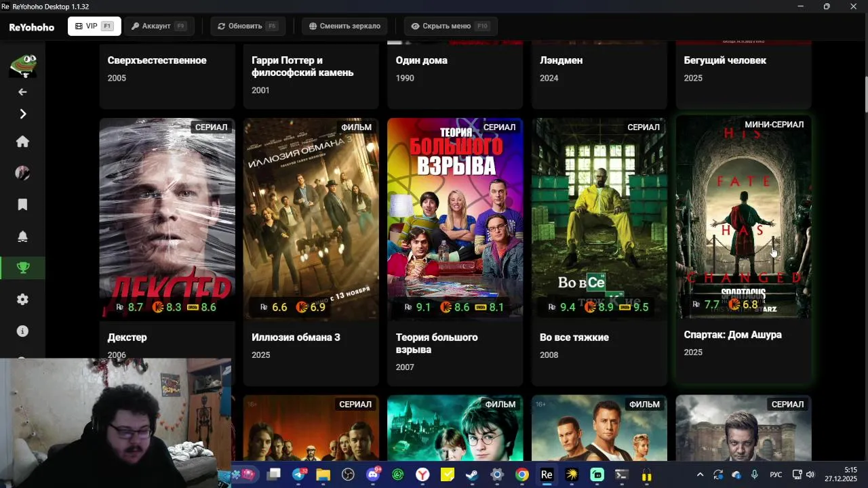Select the trophy top-rated icon
The height and width of the screenshot is (488, 868).
click(x=22, y=268)
